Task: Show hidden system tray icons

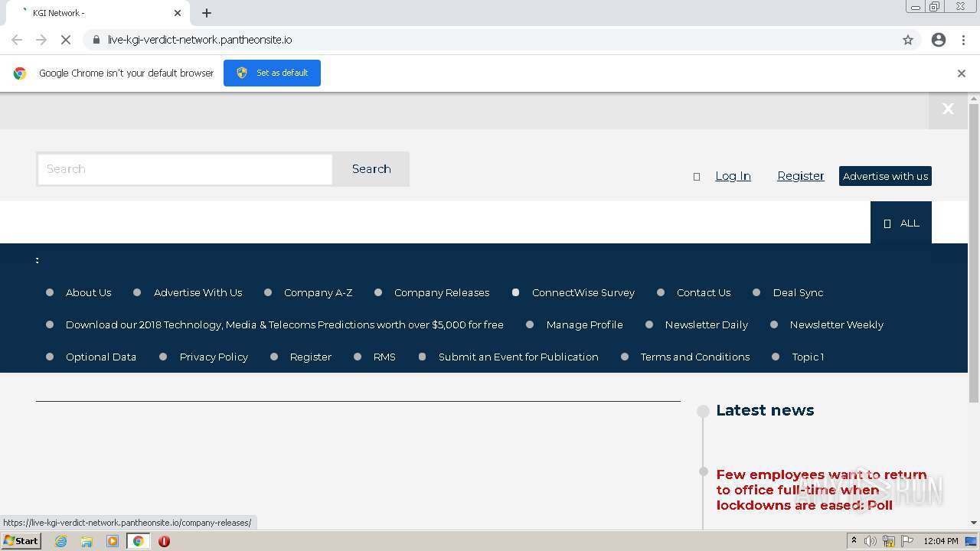Action: tap(854, 541)
